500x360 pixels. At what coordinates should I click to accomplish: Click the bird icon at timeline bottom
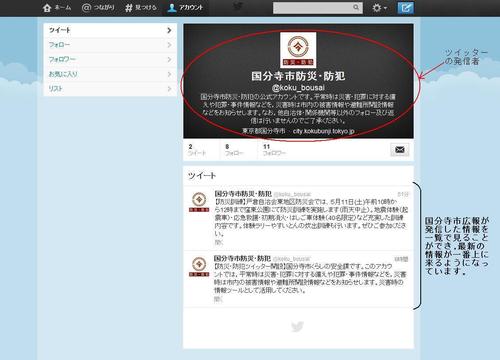[x=297, y=327]
